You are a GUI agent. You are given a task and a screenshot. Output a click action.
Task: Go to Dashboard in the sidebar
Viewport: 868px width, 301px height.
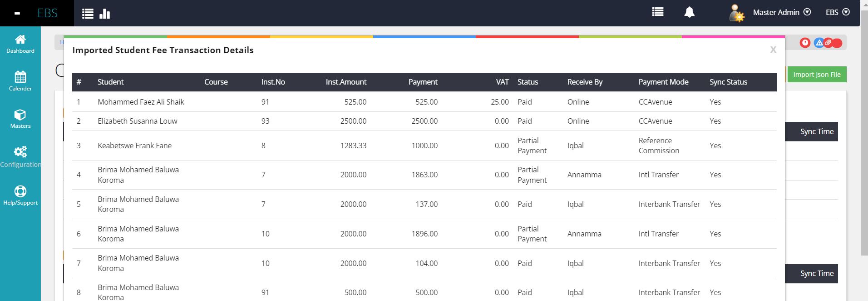click(20, 44)
